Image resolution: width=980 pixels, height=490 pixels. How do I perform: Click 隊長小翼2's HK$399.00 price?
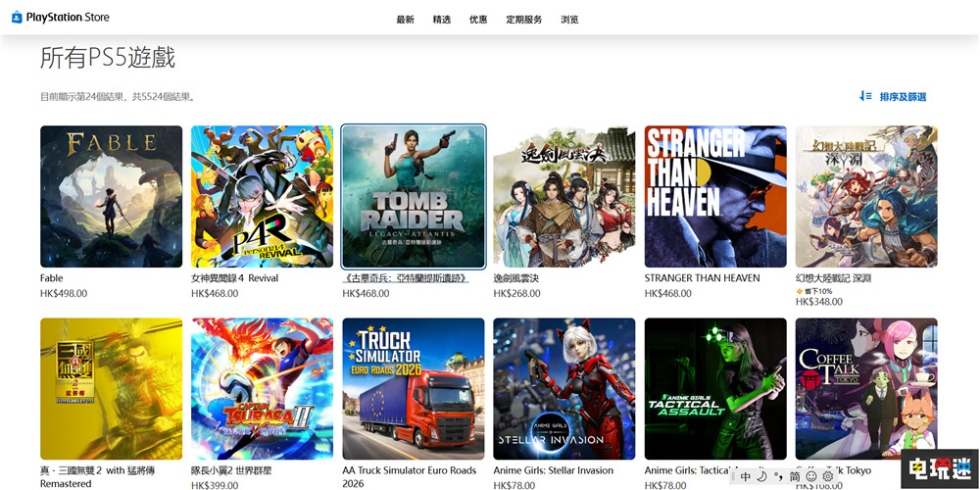click(x=215, y=486)
